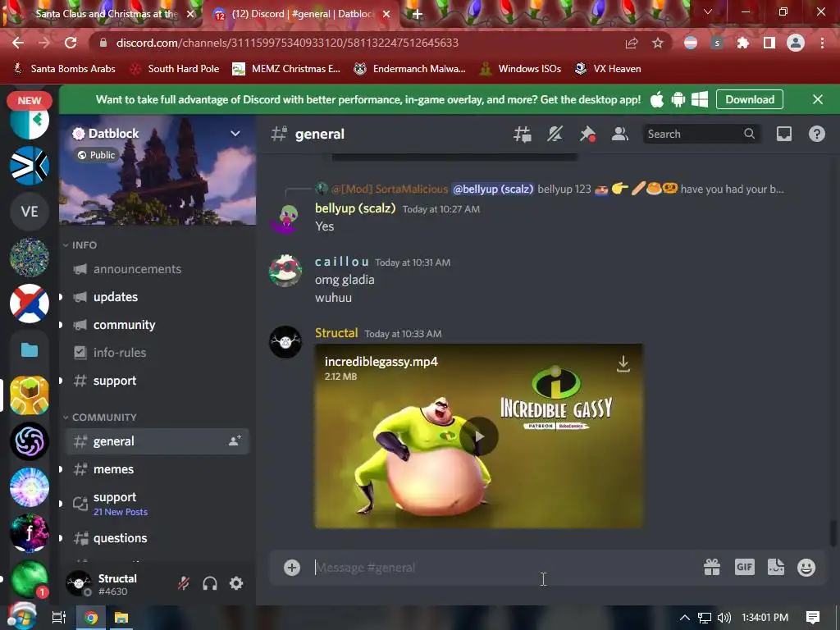Image resolution: width=840 pixels, height=630 pixels.
Task: Open User Settings gear icon
Action: (x=236, y=583)
